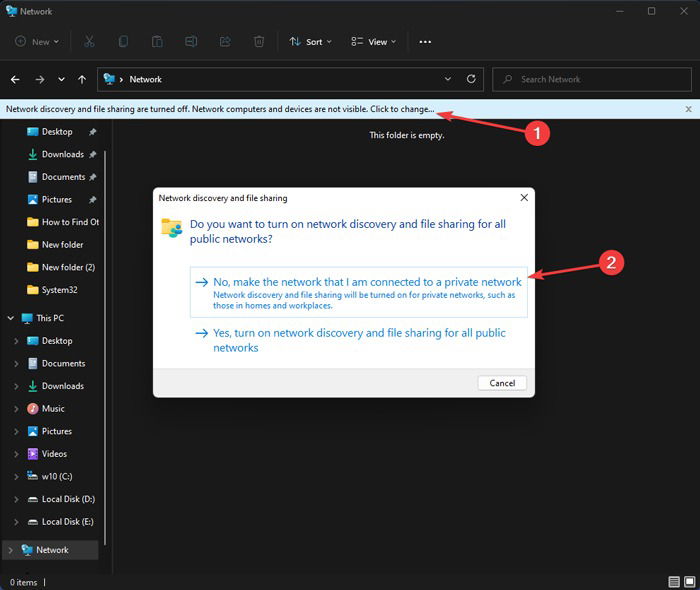This screenshot has width=700, height=590.
Task: Close the Network discovery dialog
Action: [524, 197]
